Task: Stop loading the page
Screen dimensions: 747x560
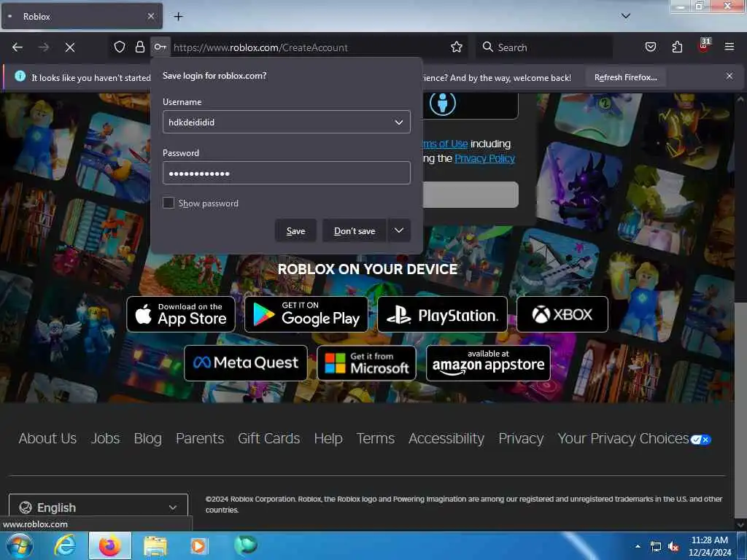Action: 70,47
